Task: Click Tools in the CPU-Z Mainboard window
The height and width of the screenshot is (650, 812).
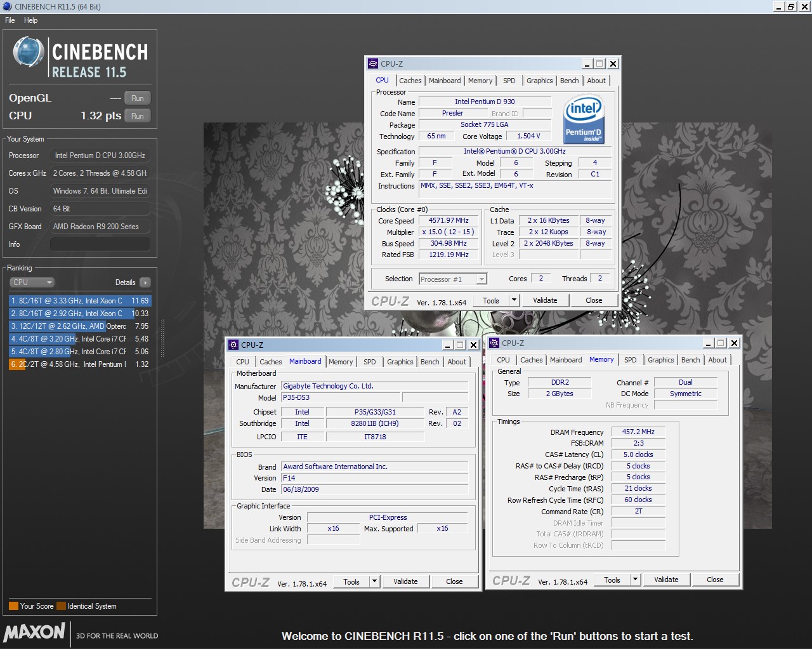Action: pyautogui.click(x=351, y=581)
